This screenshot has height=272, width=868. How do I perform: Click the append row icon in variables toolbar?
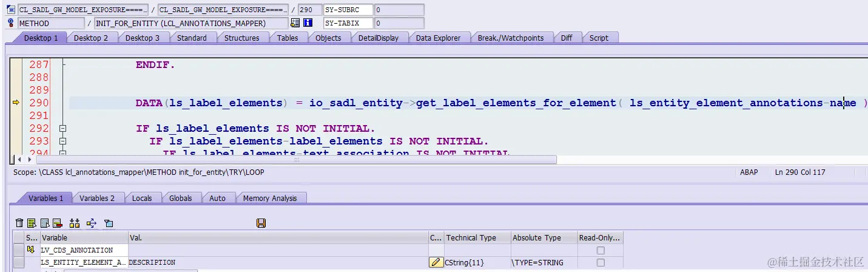tap(45, 223)
